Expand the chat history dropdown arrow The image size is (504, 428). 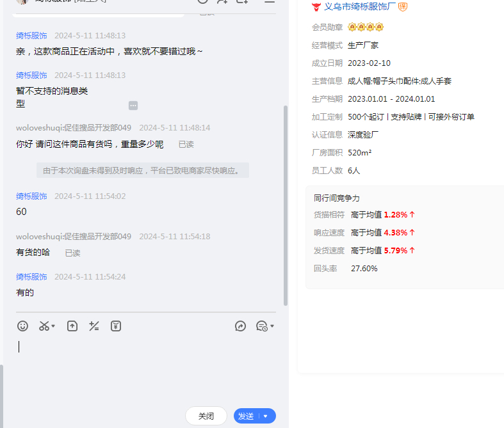[272, 326]
